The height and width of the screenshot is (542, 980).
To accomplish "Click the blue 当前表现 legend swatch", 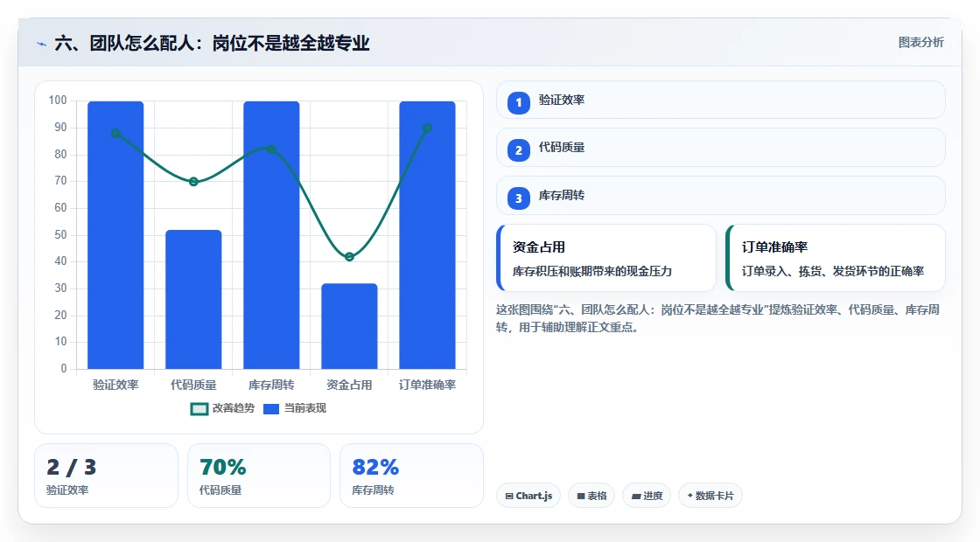I will [x=270, y=409].
